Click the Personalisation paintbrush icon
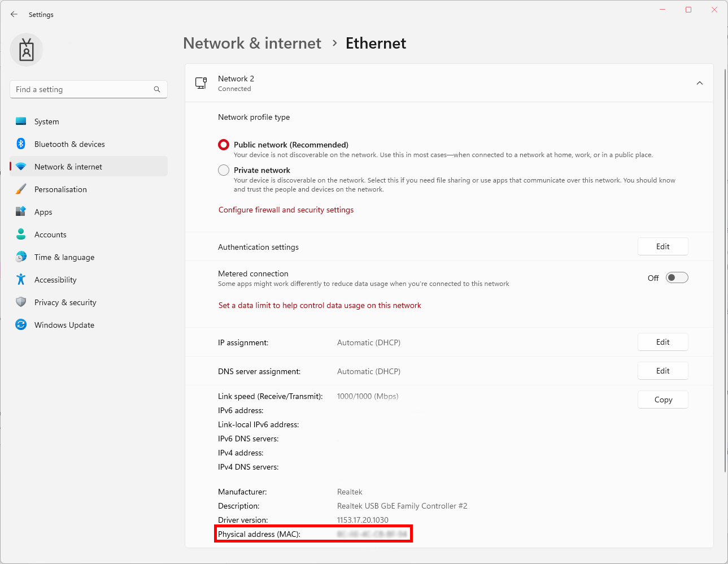 point(21,189)
